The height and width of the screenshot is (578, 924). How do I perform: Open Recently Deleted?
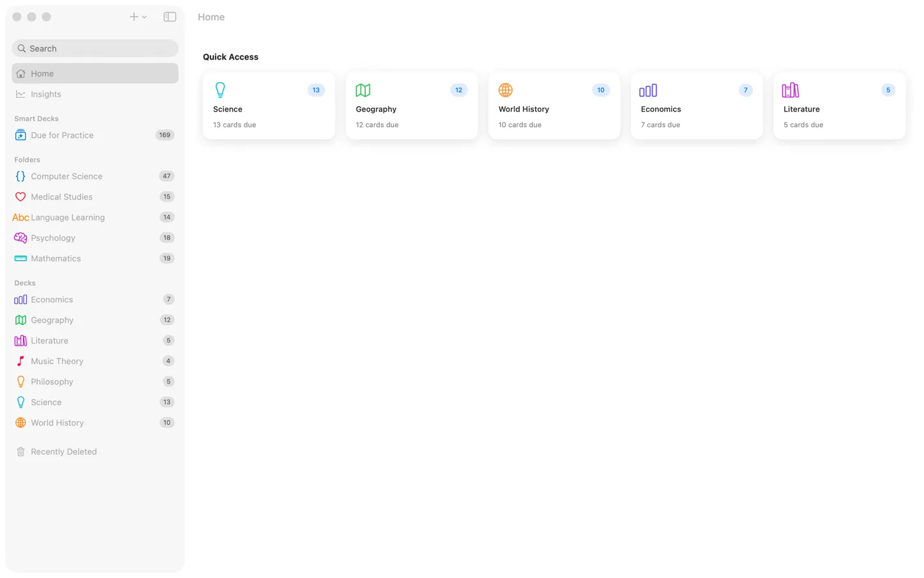[95, 451]
